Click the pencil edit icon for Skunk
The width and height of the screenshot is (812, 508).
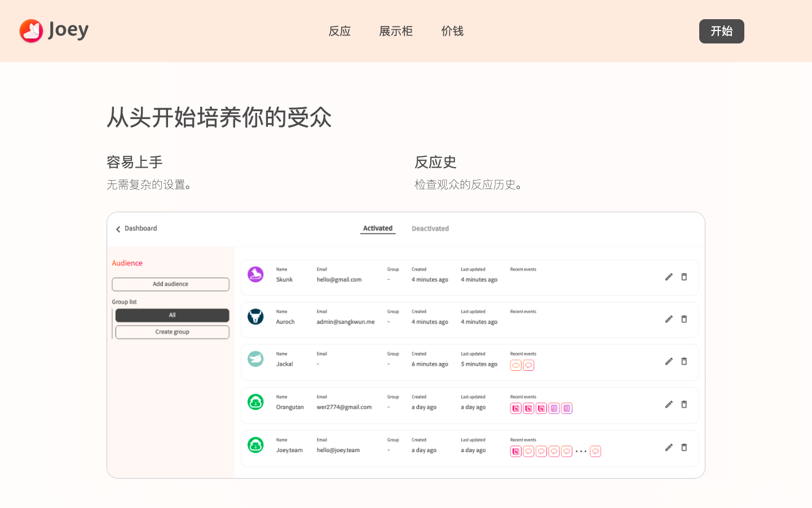(669, 277)
